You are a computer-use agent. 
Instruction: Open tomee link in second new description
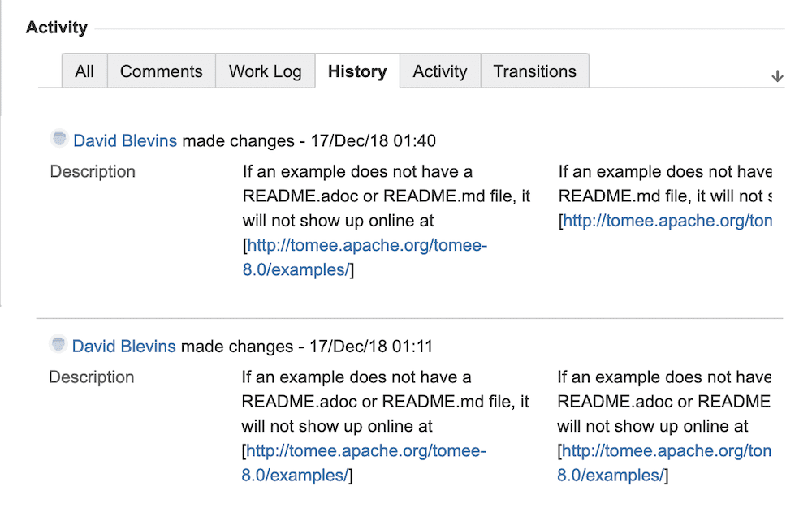click(x=664, y=463)
